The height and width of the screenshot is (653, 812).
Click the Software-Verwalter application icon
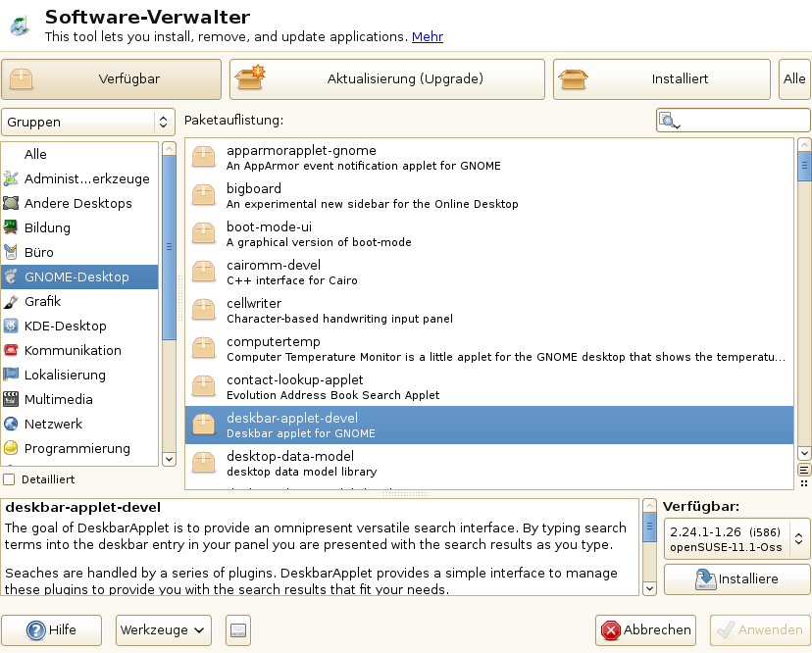(21, 25)
